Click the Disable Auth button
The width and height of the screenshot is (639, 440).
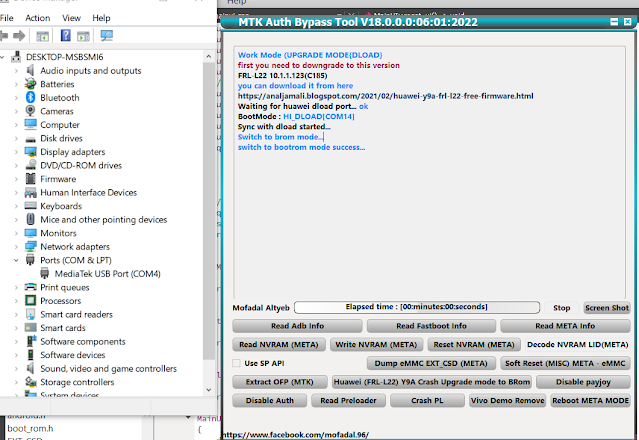coord(269,400)
